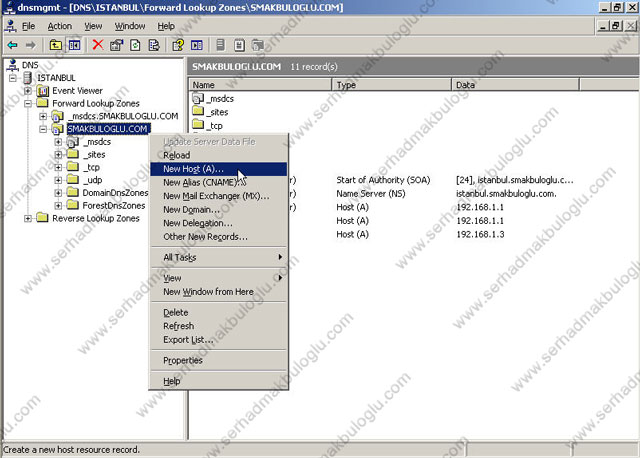Click the _msdcs folder icon in record list
The height and width of the screenshot is (458, 640).
click(x=198, y=98)
